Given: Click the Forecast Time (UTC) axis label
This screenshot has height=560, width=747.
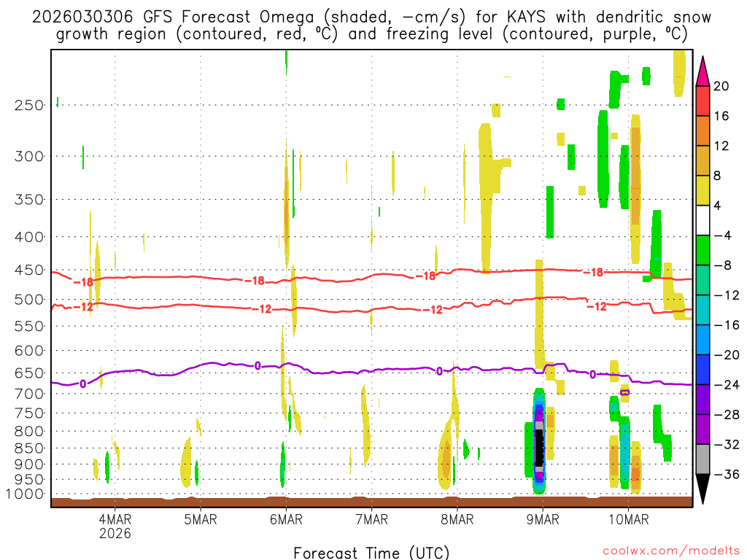Looking at the screenshot, I should (371, 553).
